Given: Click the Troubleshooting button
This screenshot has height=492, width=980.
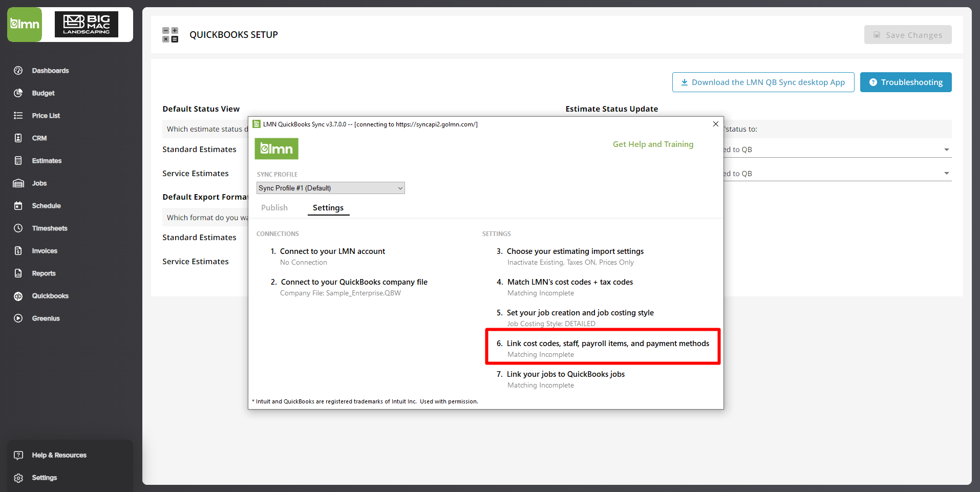Looking at the screenshot, I should pos(905,82).
